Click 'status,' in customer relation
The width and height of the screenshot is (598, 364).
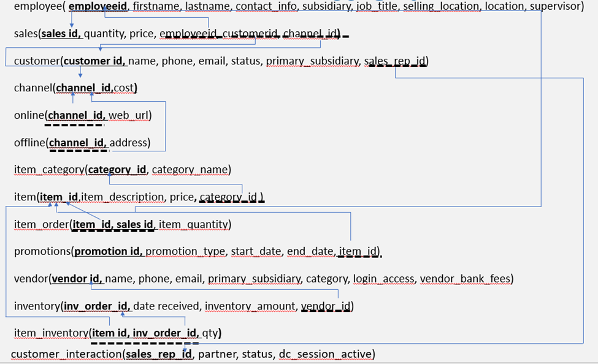point(245,61)
